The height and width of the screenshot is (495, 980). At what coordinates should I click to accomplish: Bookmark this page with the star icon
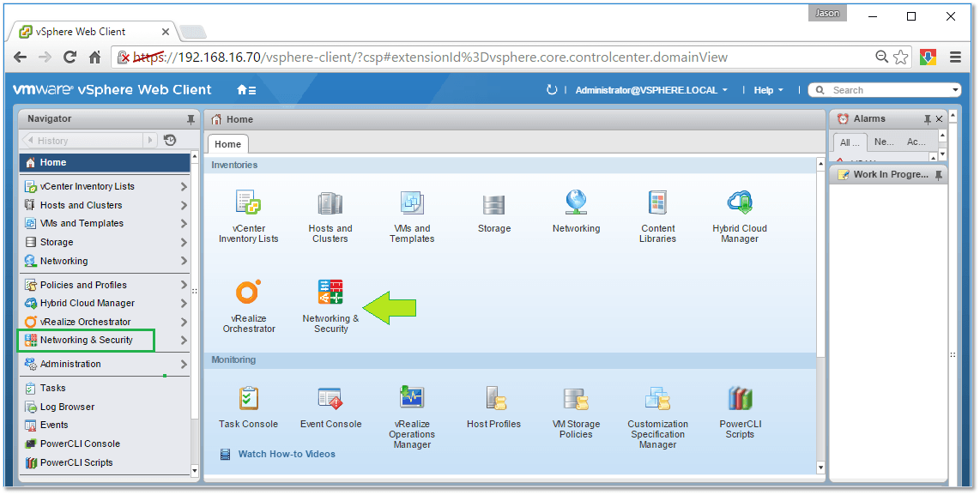click(x=901, y=57)
